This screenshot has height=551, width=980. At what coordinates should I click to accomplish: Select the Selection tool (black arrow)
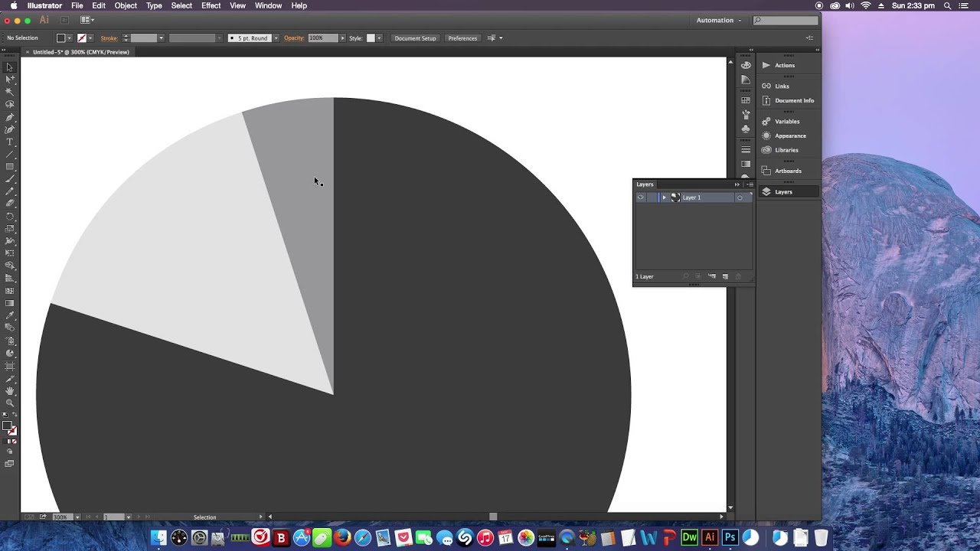[x=10, y=67]
